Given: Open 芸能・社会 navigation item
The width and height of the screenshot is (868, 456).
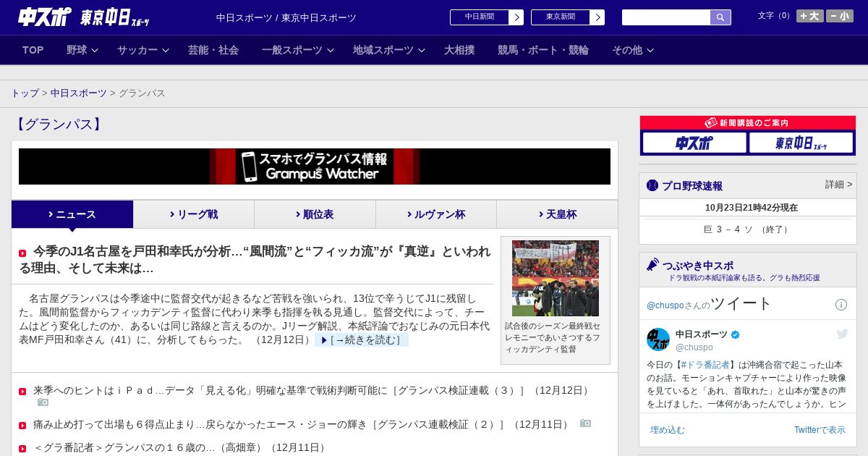Looking at the screenshot, I should click(213, 50).
